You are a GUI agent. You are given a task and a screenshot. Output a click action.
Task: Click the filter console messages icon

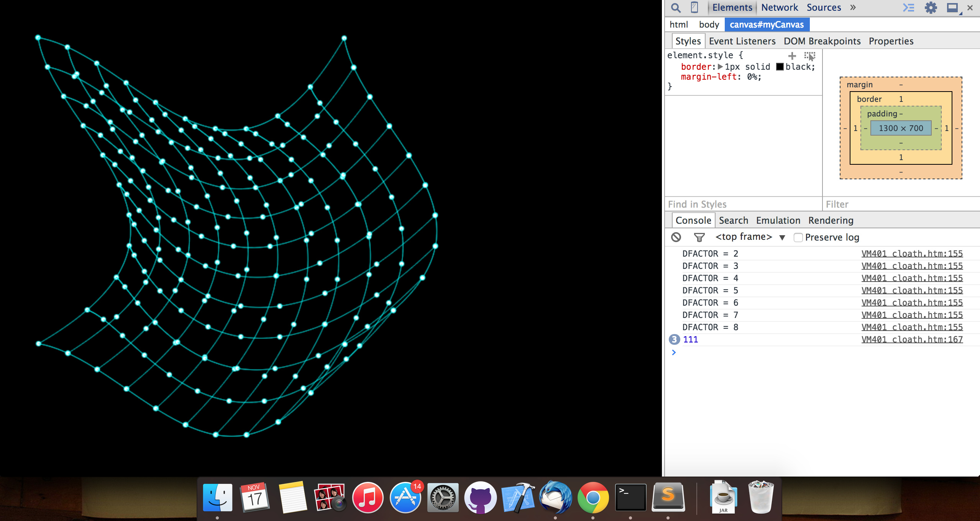coord(699,237)
